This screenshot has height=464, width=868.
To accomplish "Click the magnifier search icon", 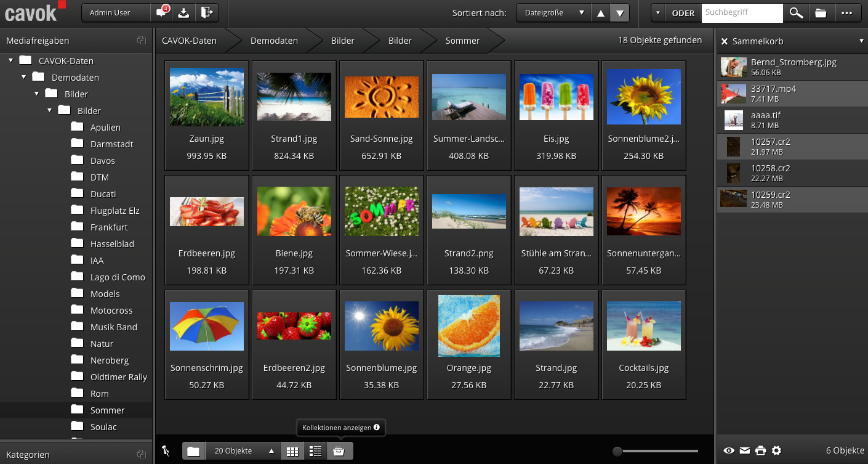I will coord(796,13).
